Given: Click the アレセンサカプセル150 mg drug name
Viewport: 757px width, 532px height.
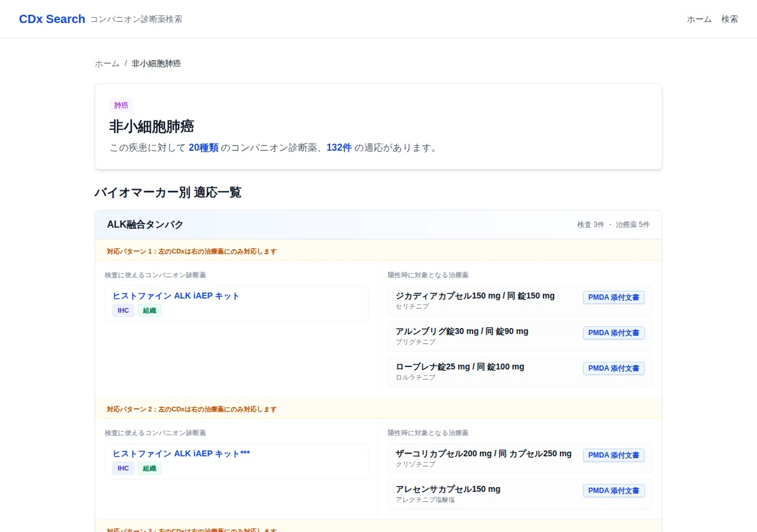Looking at the screenshot, I should [448, 489].
